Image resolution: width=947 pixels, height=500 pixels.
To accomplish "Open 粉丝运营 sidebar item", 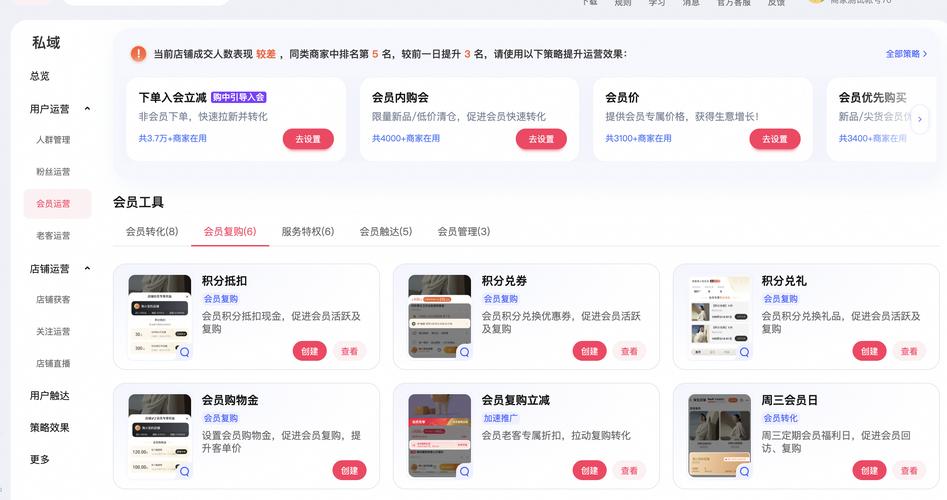I will click(53, 171).
